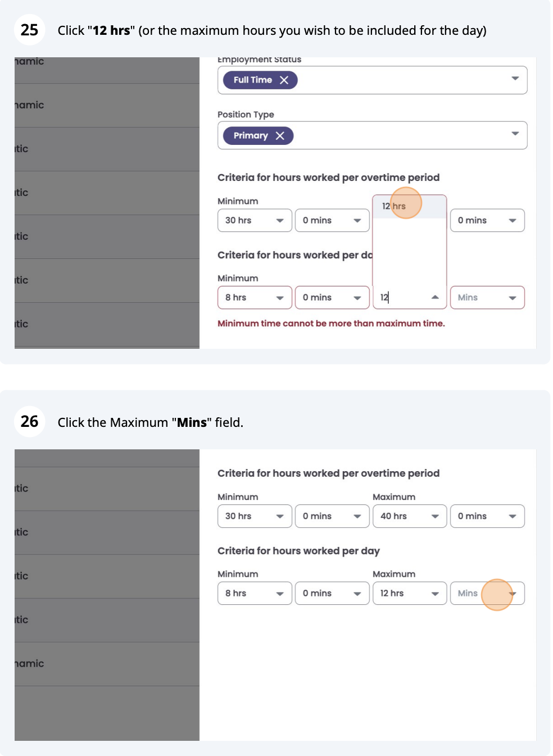Click the Primary tag label
Image resolution: width=553 pixels, height=756 pixels.
(x=251, y=136)
